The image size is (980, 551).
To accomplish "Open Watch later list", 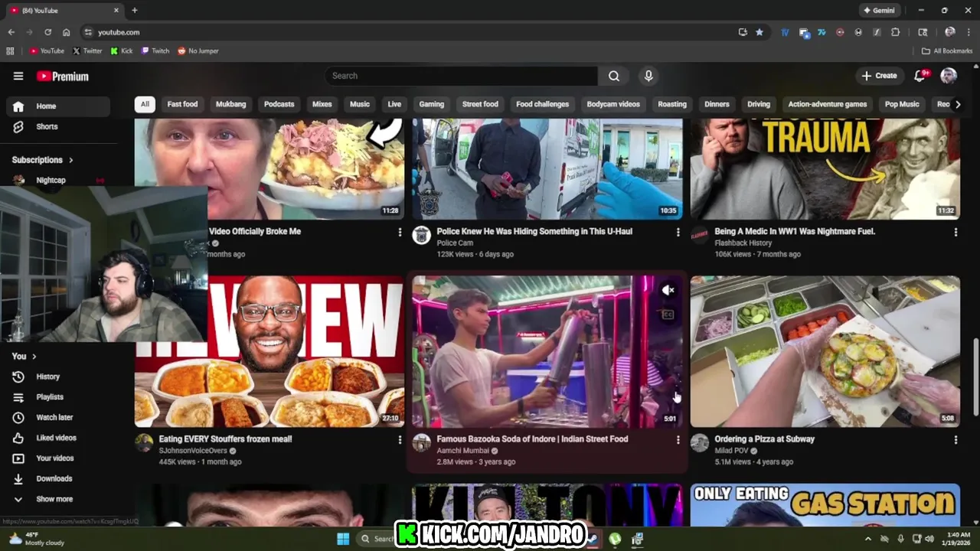I will click(54, 417).
